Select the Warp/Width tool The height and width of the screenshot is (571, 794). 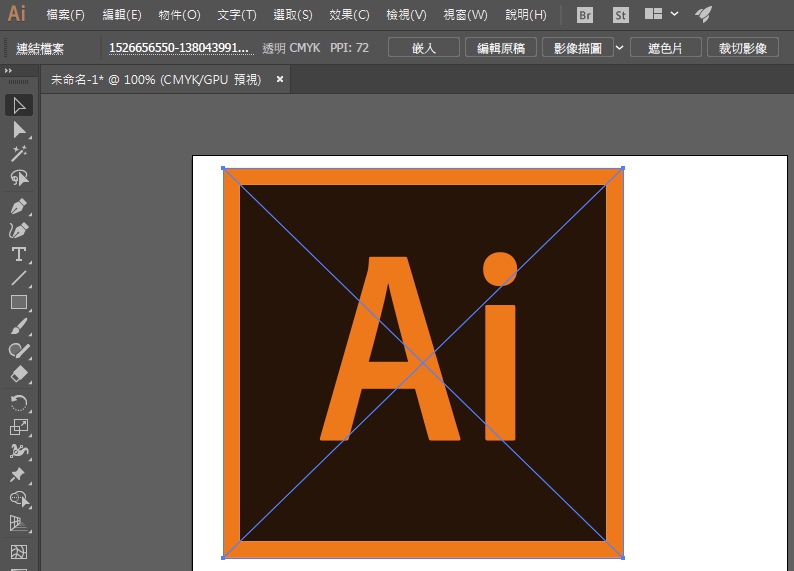[19, 451]
